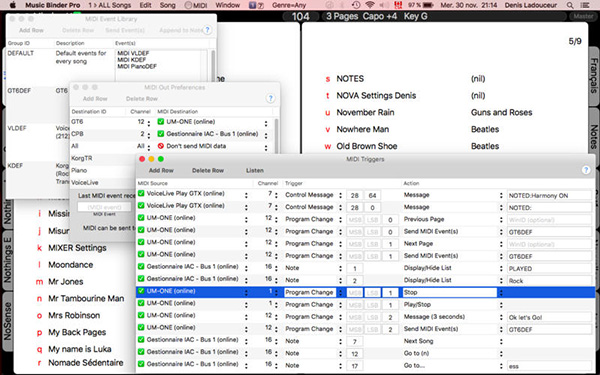
Task: Click the battery status icon
Action: tap(428, 5)
